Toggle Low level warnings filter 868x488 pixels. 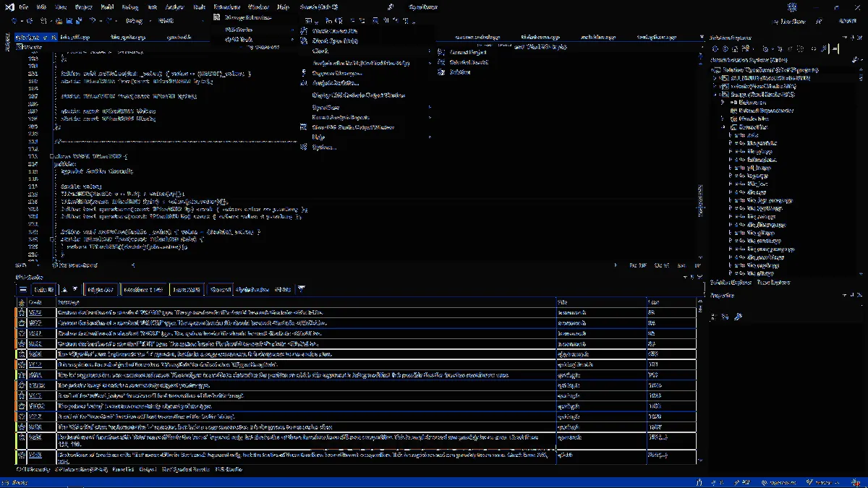(x=187, y=289)
